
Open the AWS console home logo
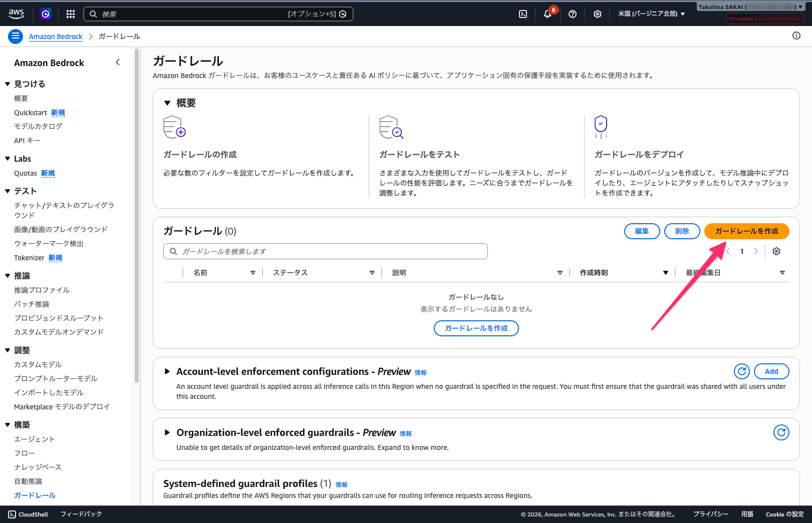[17, 14]
